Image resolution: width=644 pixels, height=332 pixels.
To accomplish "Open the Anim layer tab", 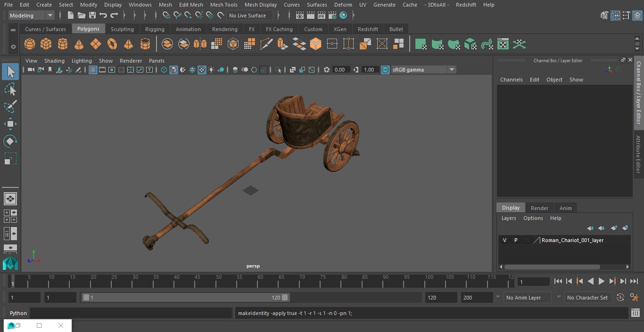I will (565, 208).
